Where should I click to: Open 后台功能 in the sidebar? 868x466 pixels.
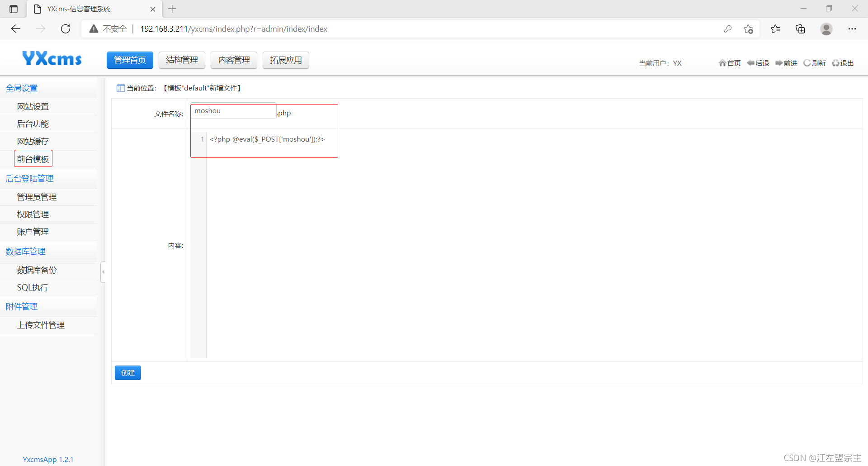(x=33, y=124)
